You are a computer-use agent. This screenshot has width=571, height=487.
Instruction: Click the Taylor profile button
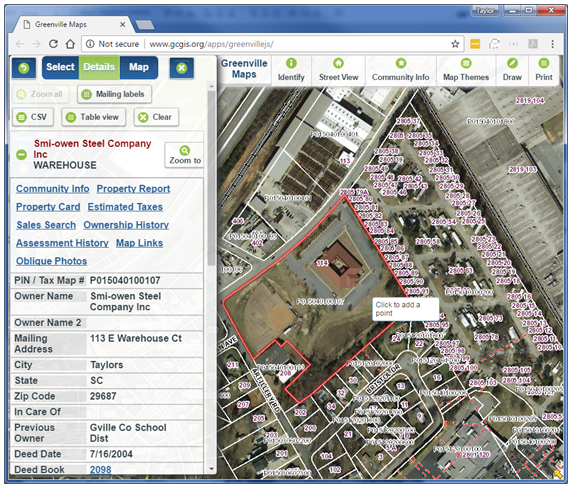(x=485, y=11)
